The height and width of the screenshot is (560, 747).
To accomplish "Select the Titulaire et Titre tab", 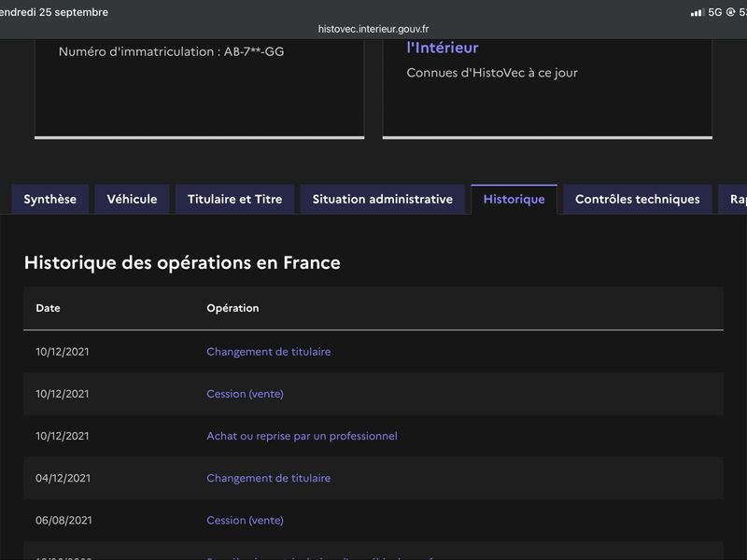I will click(x=235, y=200).
